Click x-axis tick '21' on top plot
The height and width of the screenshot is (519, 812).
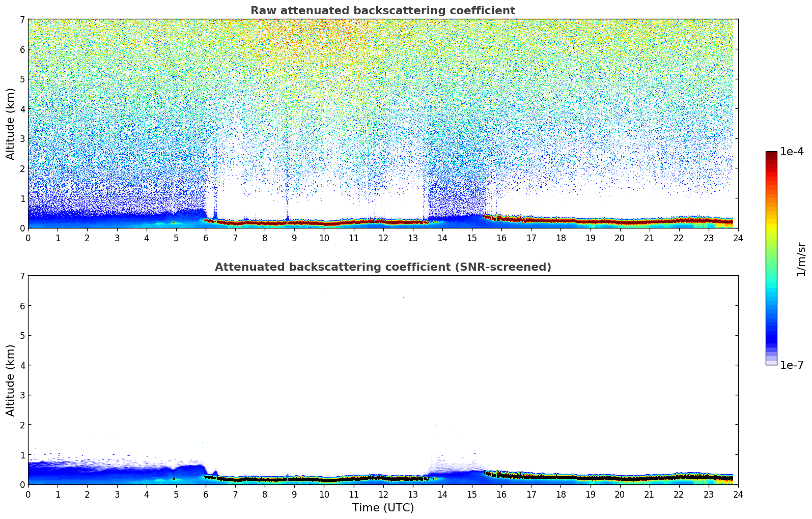pyautogui.click(x=649, y=238)
